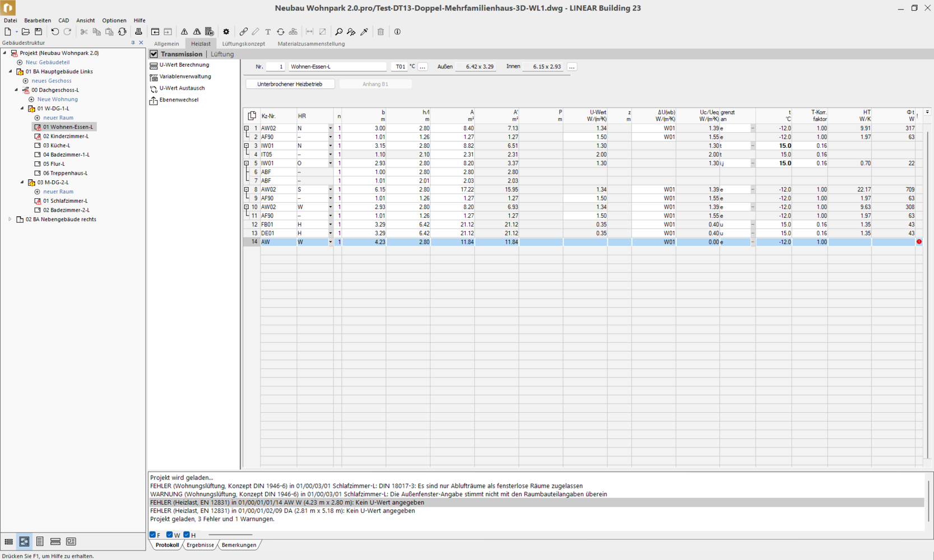Click the info circle icon in toolbar
Image resolution: width=934 pixels, height=560 pixels.
coord(397,32)
